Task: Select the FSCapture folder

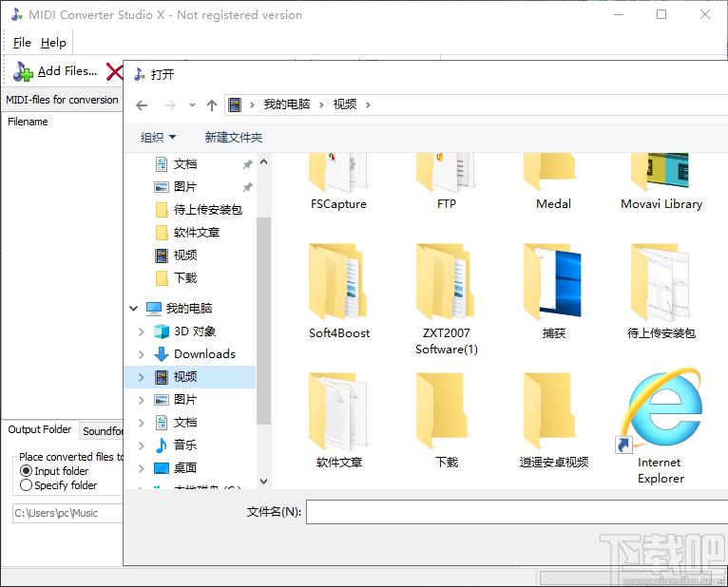Action: [x=338, y=182]
